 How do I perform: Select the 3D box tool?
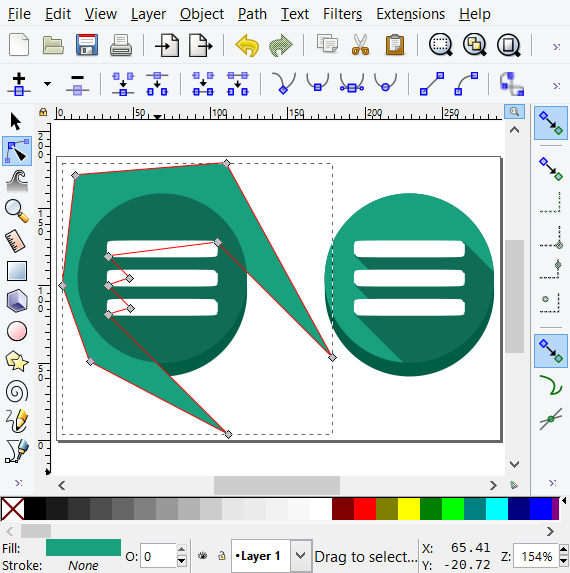point(17,301)
